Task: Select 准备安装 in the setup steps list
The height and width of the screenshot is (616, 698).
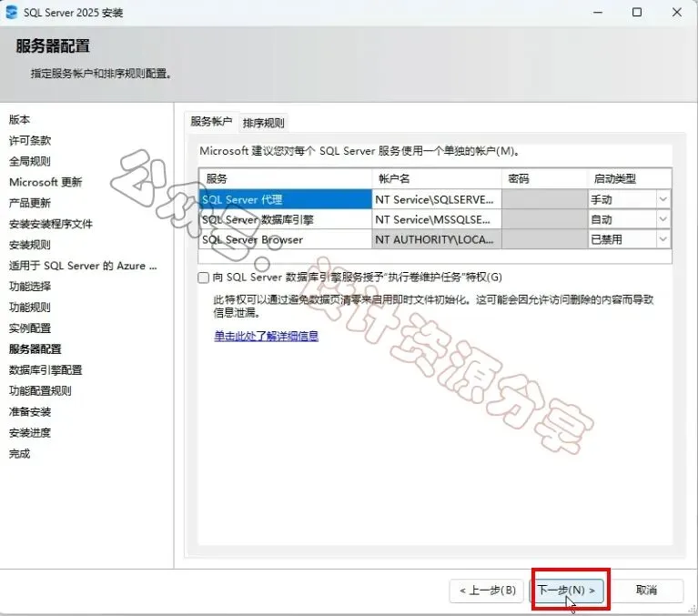Action: pos(30,411)
